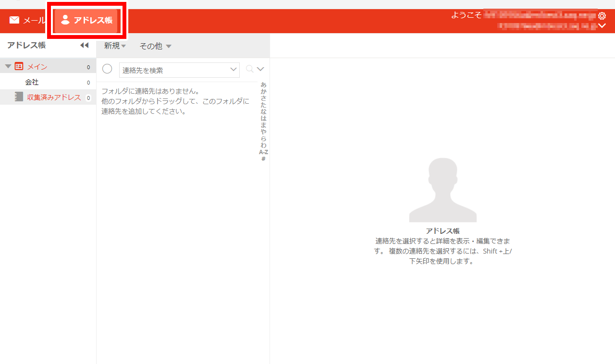Screen dimensions: 615x364
Task: Collapse the メイン folder tree
Action: pyautogui.click(x=8, y=66)
